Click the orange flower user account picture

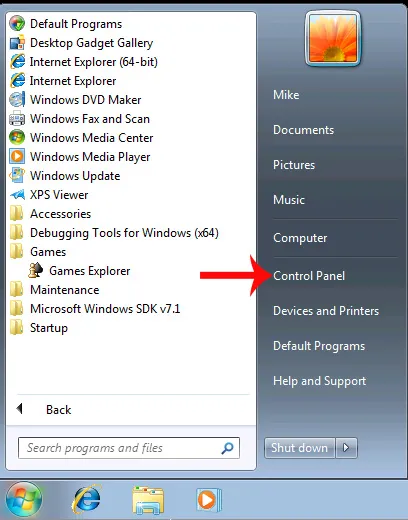(333, 39)
